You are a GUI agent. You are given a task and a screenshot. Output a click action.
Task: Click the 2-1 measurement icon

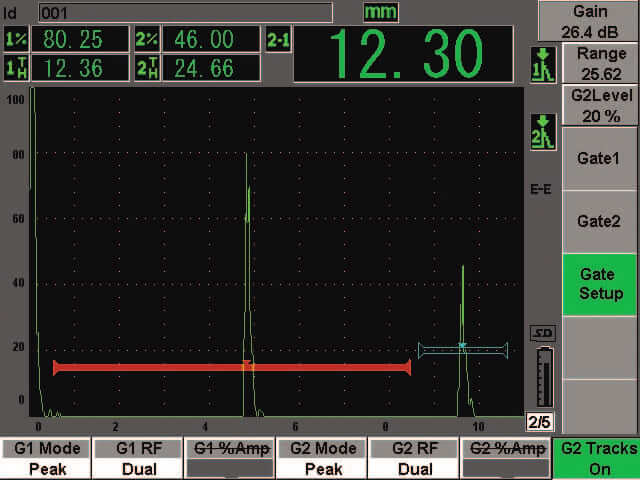coord(278,39)
